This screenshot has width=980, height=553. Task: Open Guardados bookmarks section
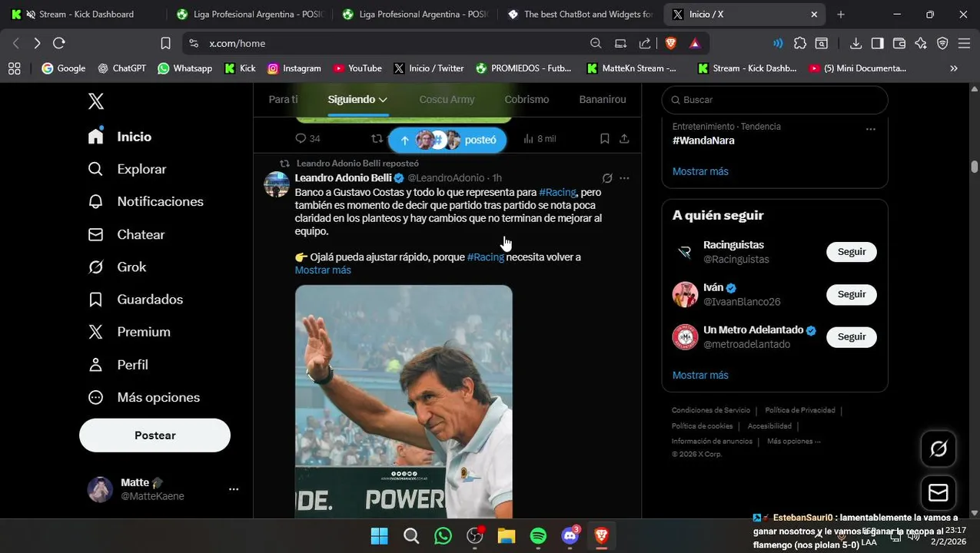[x=135, y=300]
